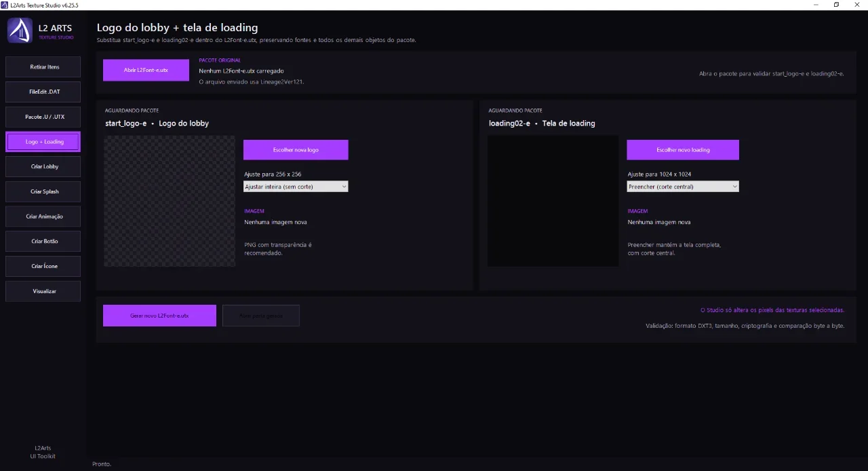The height and width of the screenshot is (471, 868).
Task: Open the Retirar Itens section
Action: pyautogui.click(x=43, y=67)
